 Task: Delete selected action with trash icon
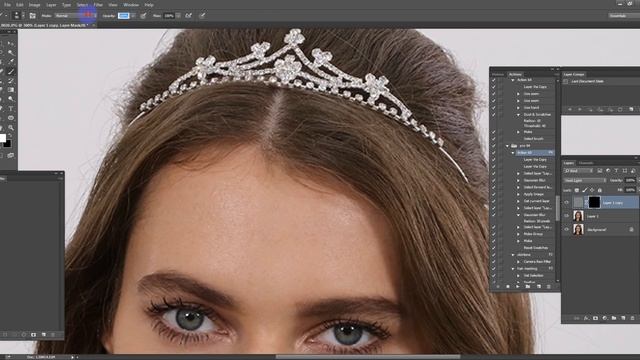point(549,287)
